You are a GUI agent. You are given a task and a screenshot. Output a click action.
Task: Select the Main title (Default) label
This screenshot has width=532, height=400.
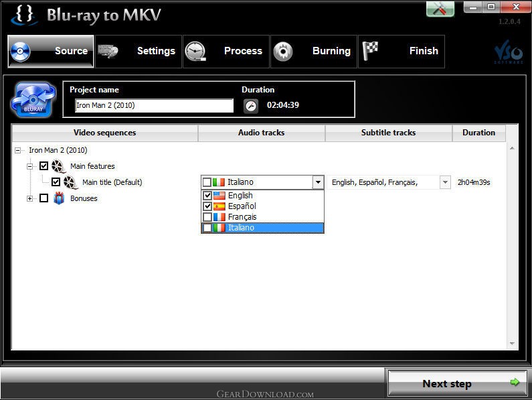[112, 182]
